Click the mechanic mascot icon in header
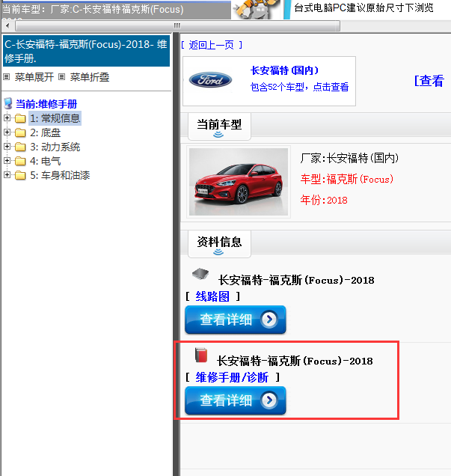This screenshot has width=451, height=476. 257,9
